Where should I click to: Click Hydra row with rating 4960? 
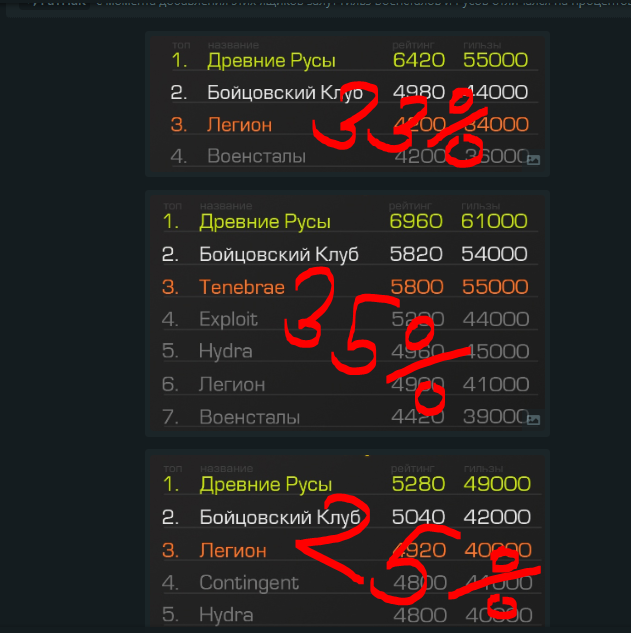pos(349,351)
